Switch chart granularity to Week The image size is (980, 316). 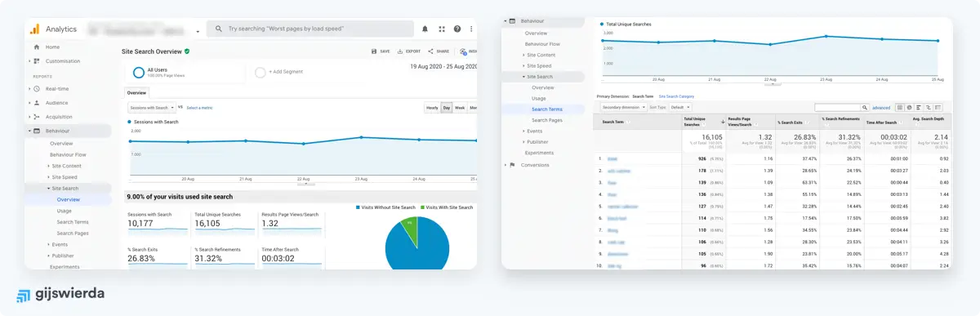459,107
